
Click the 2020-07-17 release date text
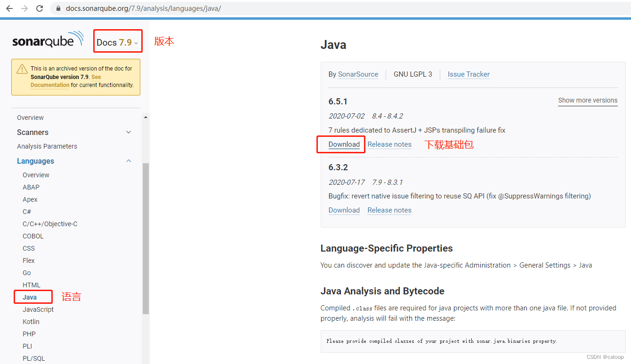(x=347, y=182)
